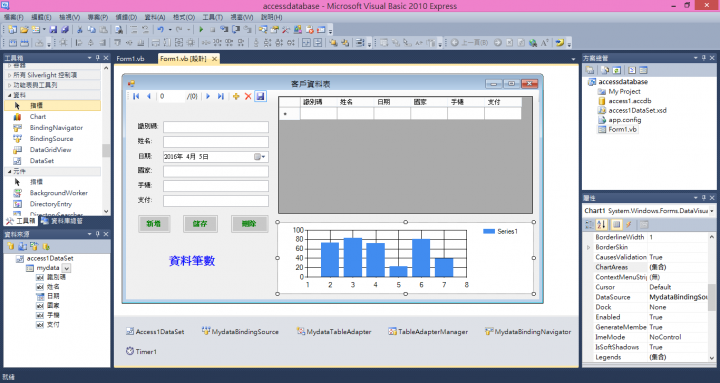
Task: Switch to the Form1.vb code tab
Action: (x=130, y=59)
